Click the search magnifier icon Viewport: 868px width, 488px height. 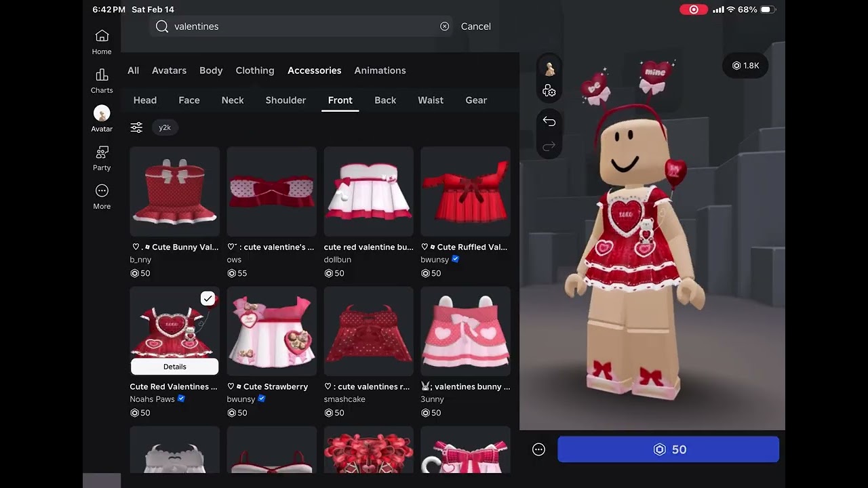(x=162, y=26)
